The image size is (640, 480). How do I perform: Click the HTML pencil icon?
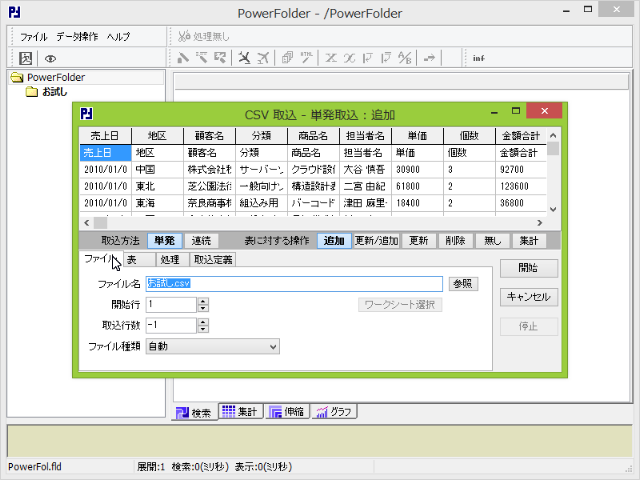pyautogui.click(x=307, y=58)
